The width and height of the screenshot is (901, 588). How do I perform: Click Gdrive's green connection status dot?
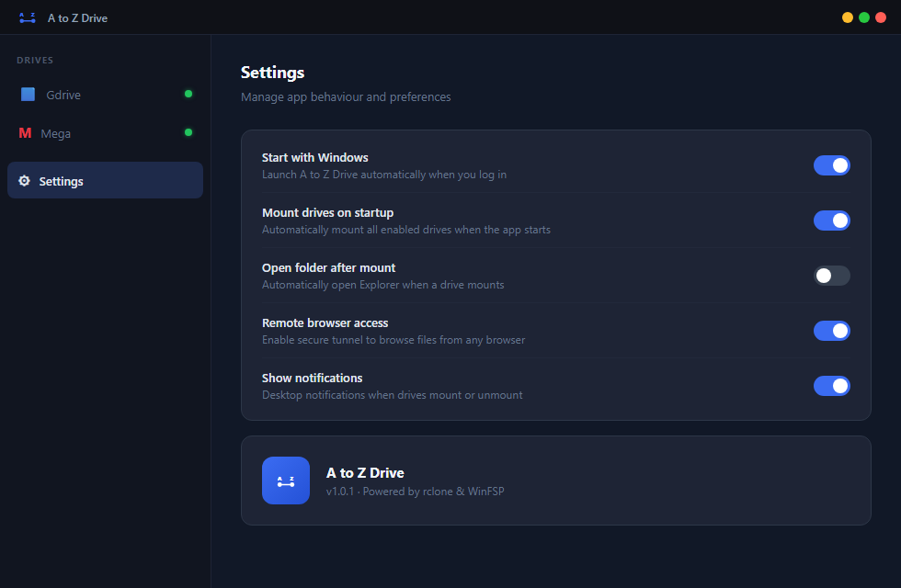click(188, 94)
